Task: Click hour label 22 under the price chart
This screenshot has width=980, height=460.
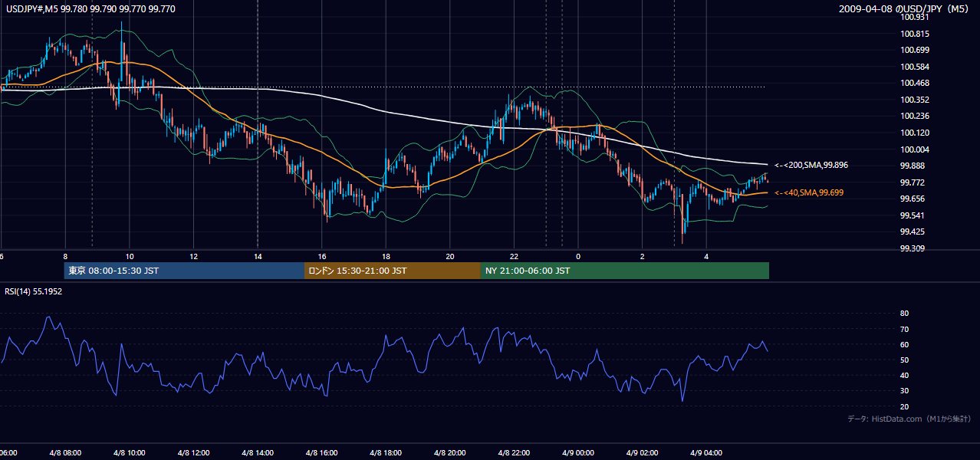Action: pyautogui.click(x=515, y=256)
